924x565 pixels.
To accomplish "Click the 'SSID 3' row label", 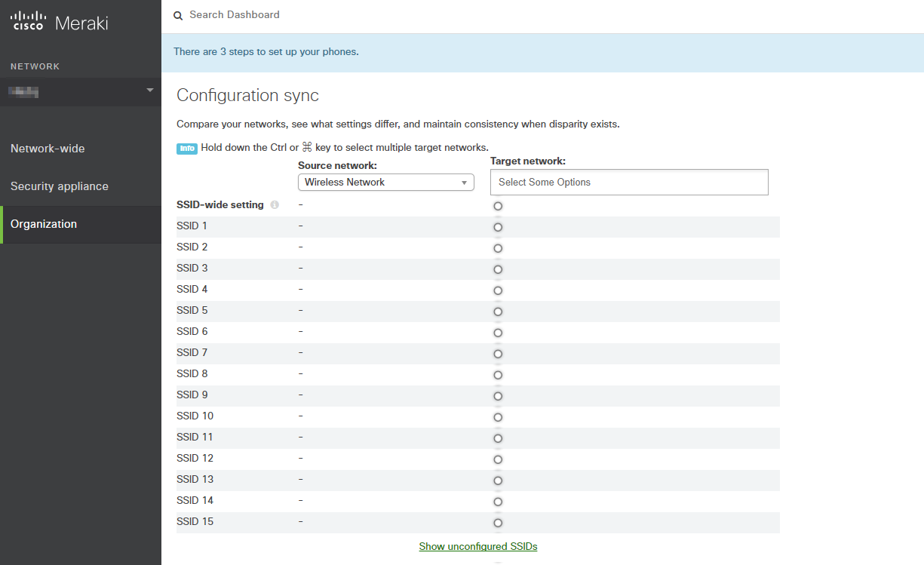I will point(192,268).
